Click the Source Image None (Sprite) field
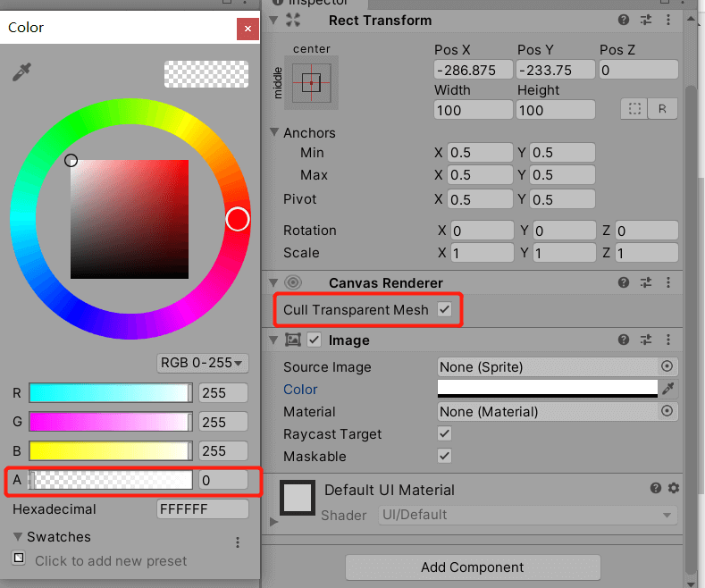This screenshot has width=705, height=588. (558, 366)
